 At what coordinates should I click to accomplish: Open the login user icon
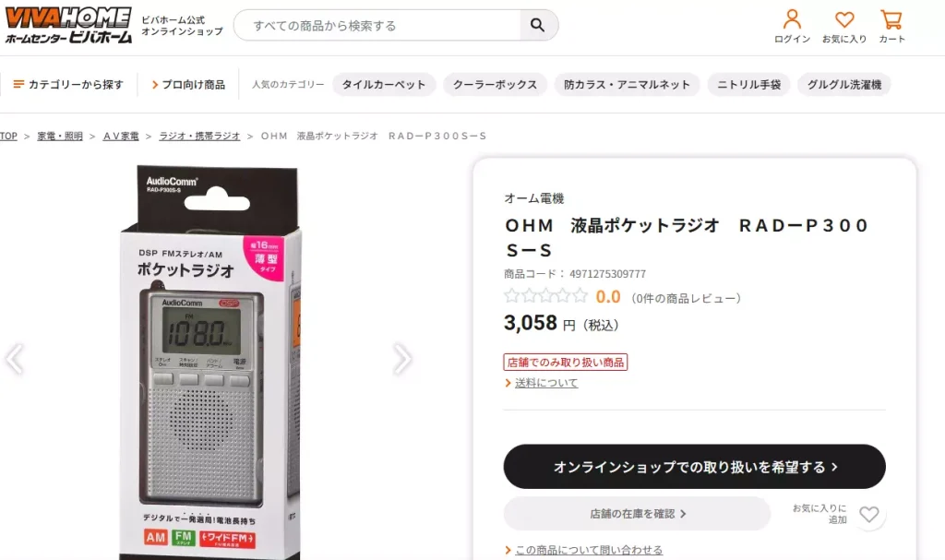(792, 19)
